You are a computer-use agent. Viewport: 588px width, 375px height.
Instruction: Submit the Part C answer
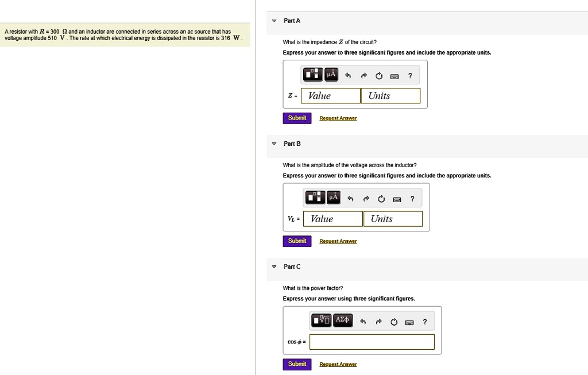[297, 364]
